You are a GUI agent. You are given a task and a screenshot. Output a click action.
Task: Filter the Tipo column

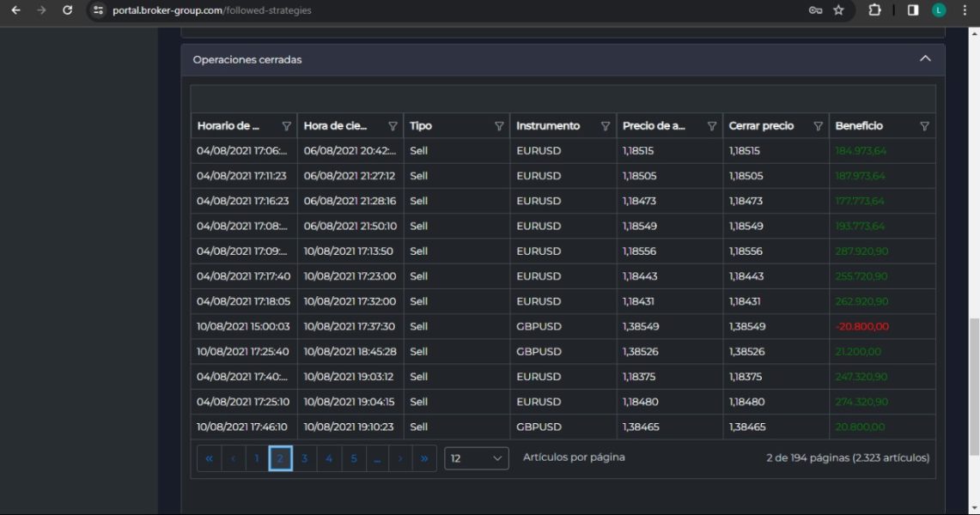499,126
